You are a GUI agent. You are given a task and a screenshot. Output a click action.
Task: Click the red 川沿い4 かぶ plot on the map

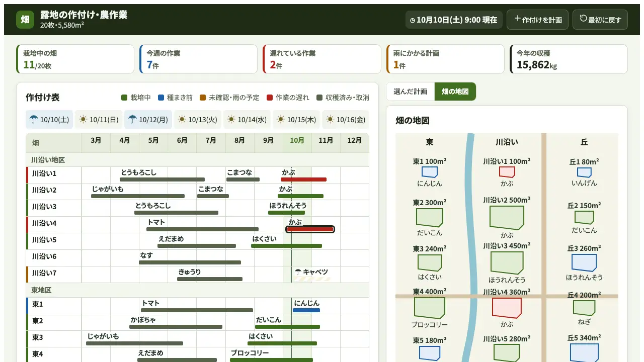pos(507,308)
